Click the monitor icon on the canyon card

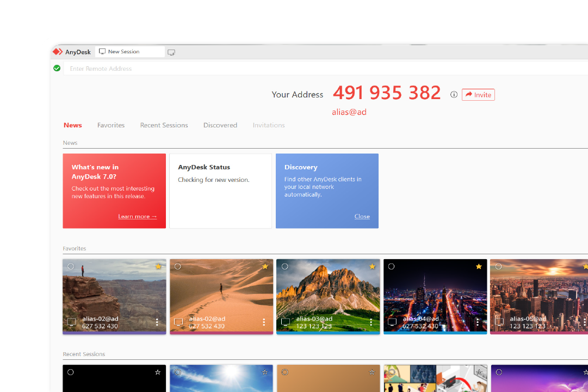click(72, 322)
